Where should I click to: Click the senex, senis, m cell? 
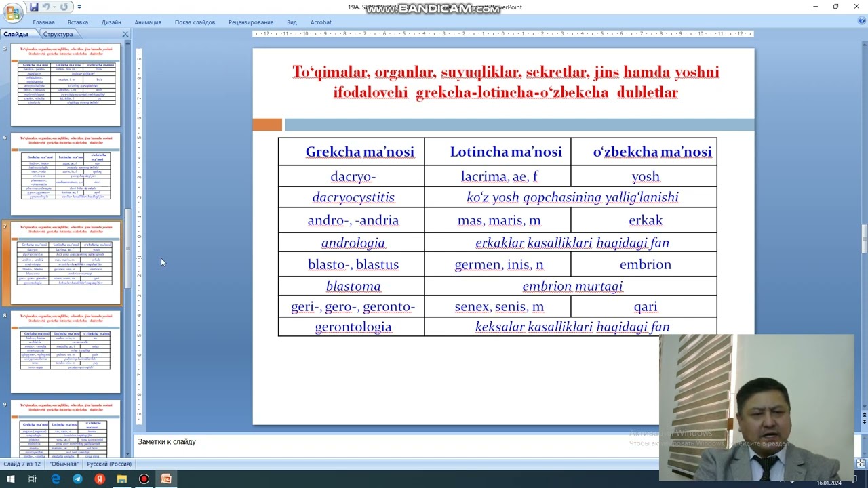pyautogui.click(x=498, y=306)
